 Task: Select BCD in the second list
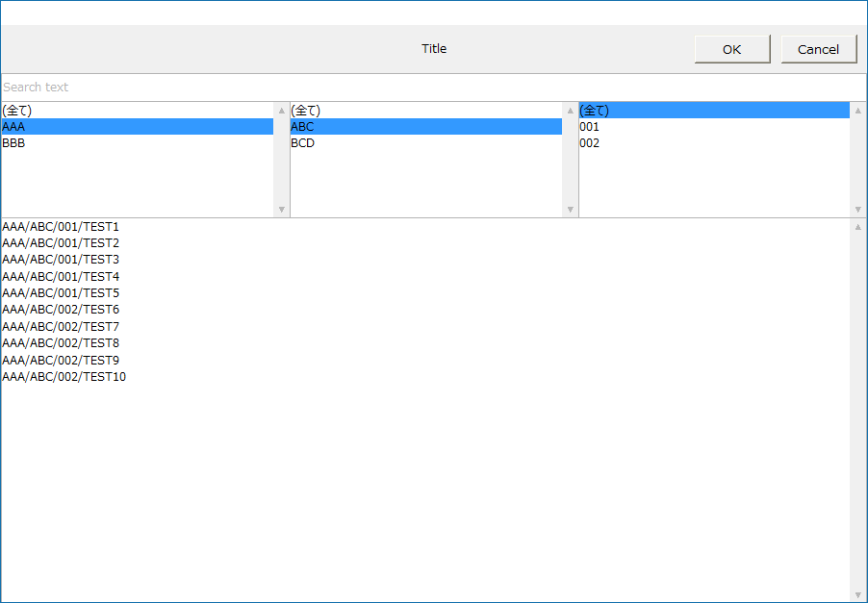pyautogui.click(x=425, y=143)
